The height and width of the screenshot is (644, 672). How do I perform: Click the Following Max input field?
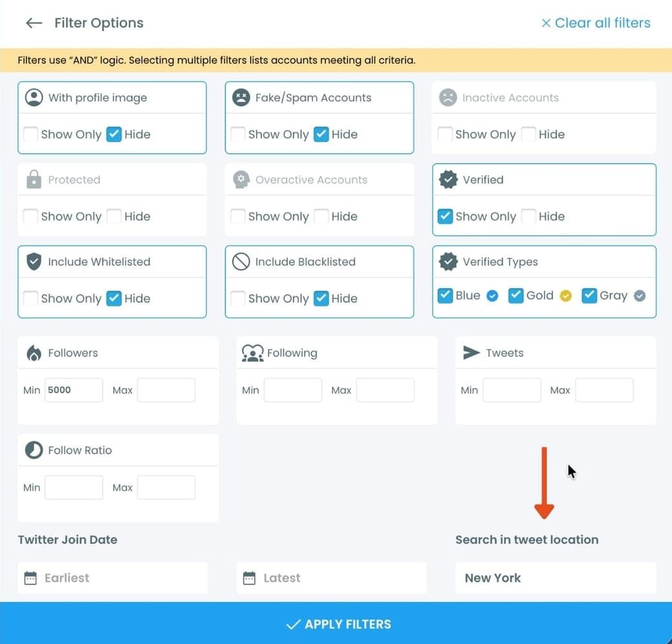pyautogui.click(x=385, y=389)
